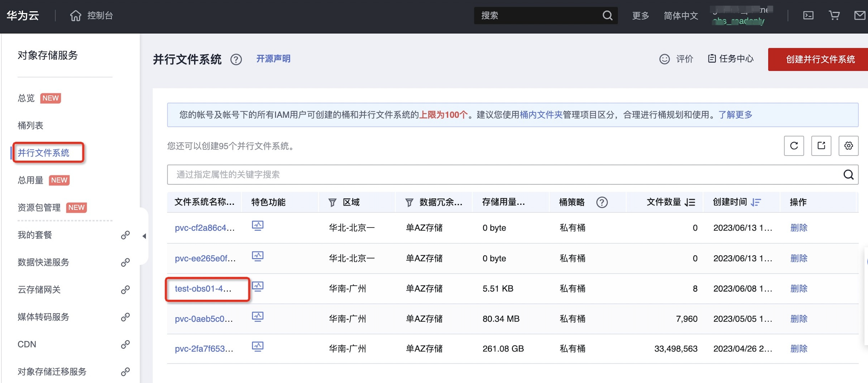The width and height of the screenshot is (868, 383).
Task: Delete the pvc-ee265e0f file system
Action: (799, 258)
